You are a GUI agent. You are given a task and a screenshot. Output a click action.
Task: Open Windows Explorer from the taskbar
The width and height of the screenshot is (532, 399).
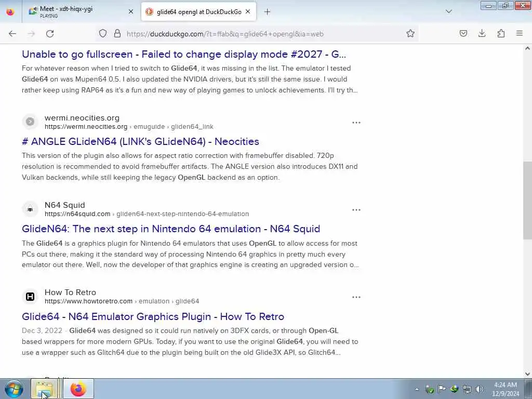(45, 389)
